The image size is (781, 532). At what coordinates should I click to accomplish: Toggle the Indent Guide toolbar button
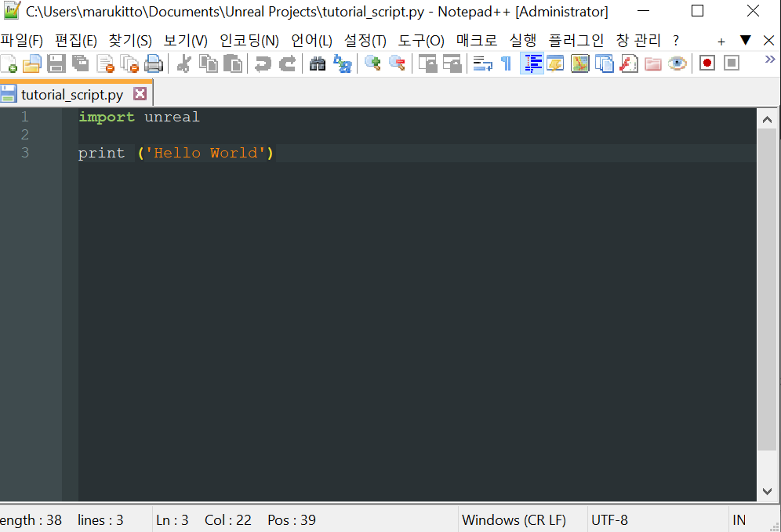532,63
